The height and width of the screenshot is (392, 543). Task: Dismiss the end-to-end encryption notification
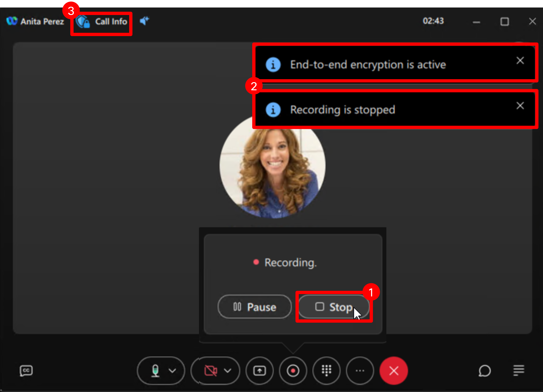(x=520, y=60)
